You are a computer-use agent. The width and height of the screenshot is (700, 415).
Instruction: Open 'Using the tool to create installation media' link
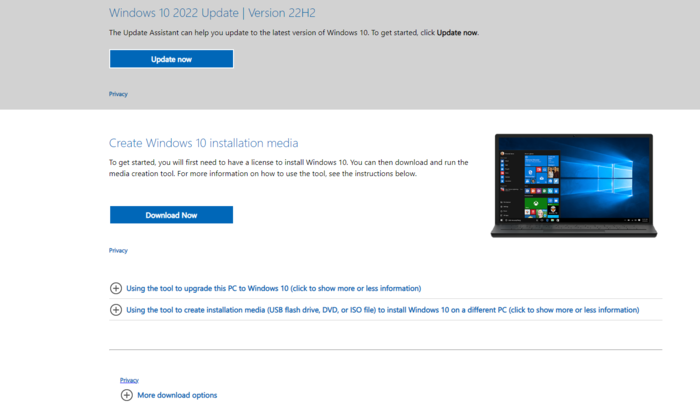[383, 310]
